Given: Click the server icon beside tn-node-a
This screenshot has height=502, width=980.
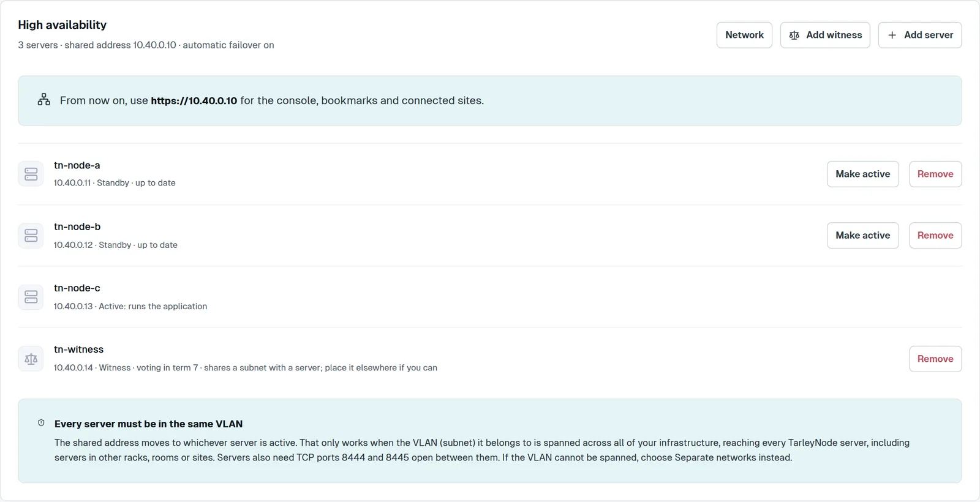Looking at the screenshot, I should (31, 174).
